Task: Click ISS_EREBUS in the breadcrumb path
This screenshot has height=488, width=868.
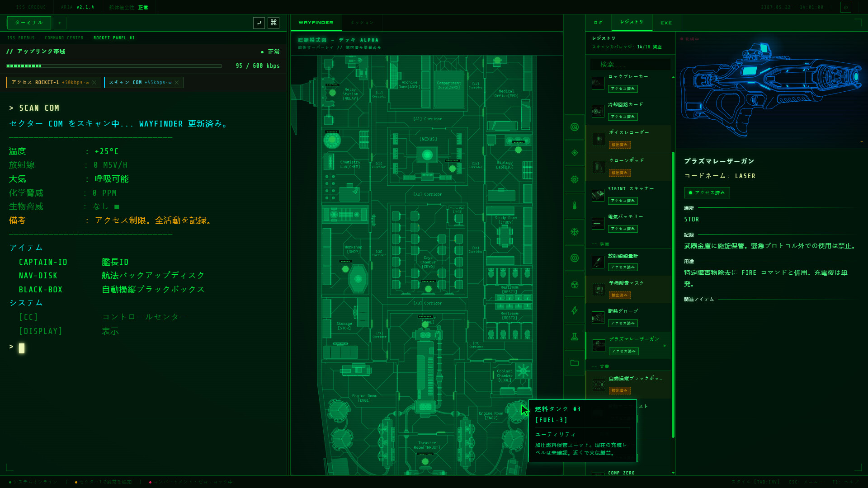Action: point(21,38)
